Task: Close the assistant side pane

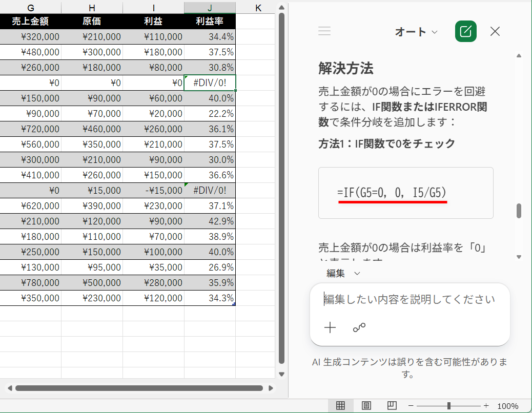Action: (x=495, y=32)
